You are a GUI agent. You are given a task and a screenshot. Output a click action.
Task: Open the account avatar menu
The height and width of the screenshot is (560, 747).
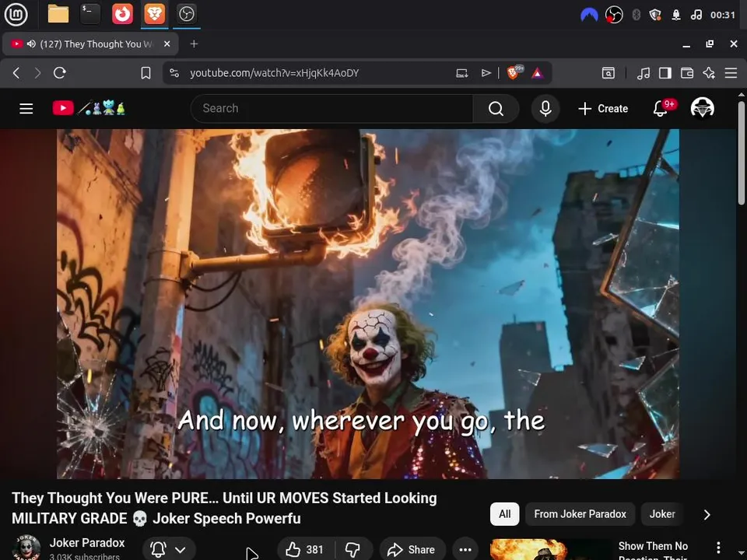[x=702, y=108]
